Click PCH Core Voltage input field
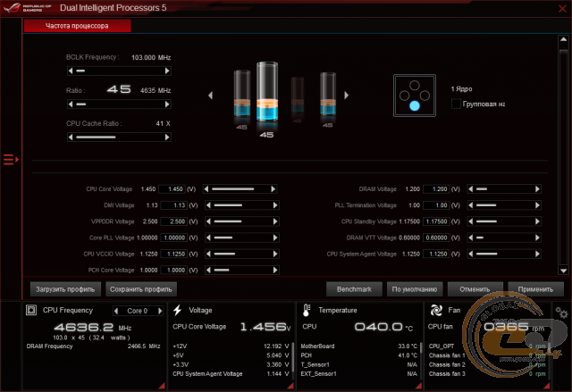 click(173, 270)
